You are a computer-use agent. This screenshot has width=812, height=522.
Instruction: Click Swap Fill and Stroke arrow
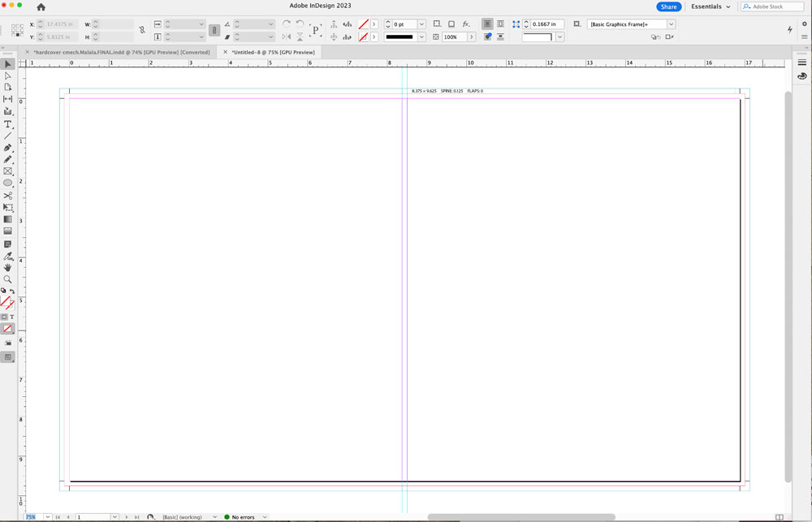(x=12, y=291)
